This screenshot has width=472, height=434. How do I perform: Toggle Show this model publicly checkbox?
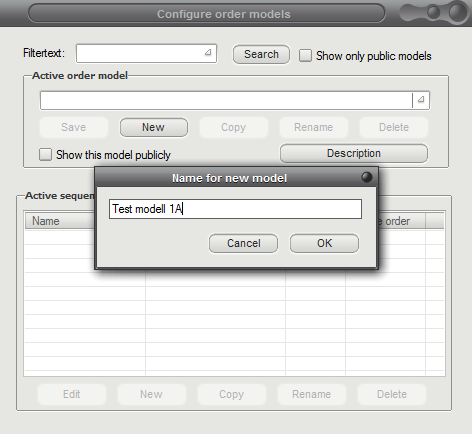(45, 155)
